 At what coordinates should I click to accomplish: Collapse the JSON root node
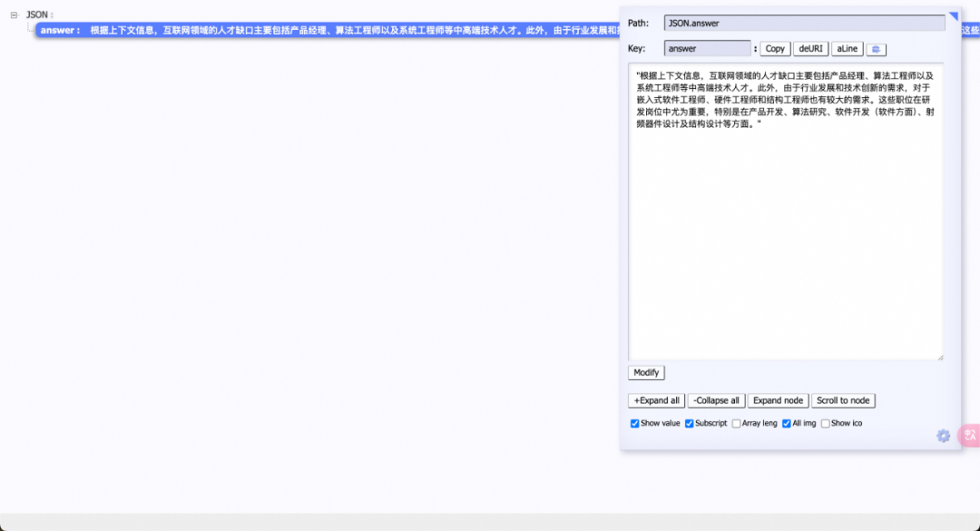[14, 15]
